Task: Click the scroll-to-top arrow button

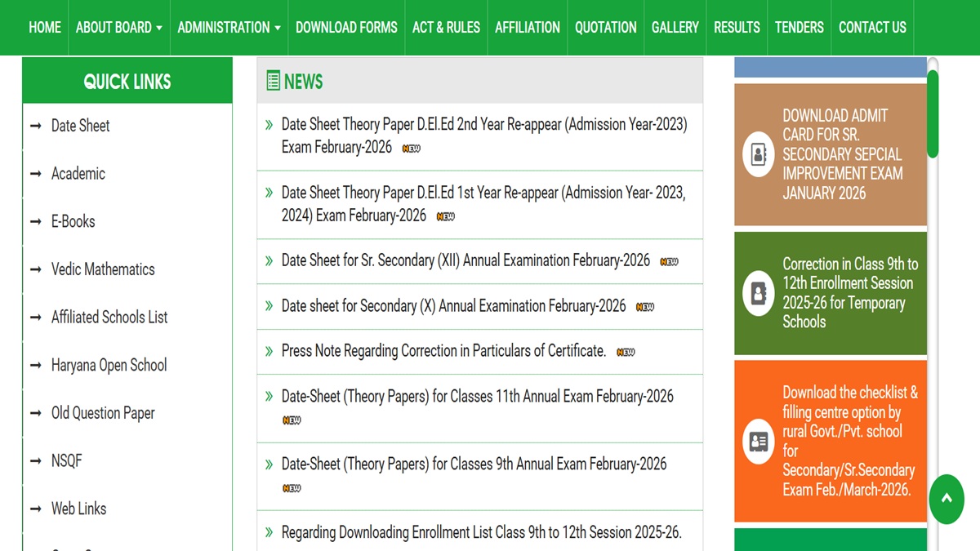Action: tap(947, 498)
